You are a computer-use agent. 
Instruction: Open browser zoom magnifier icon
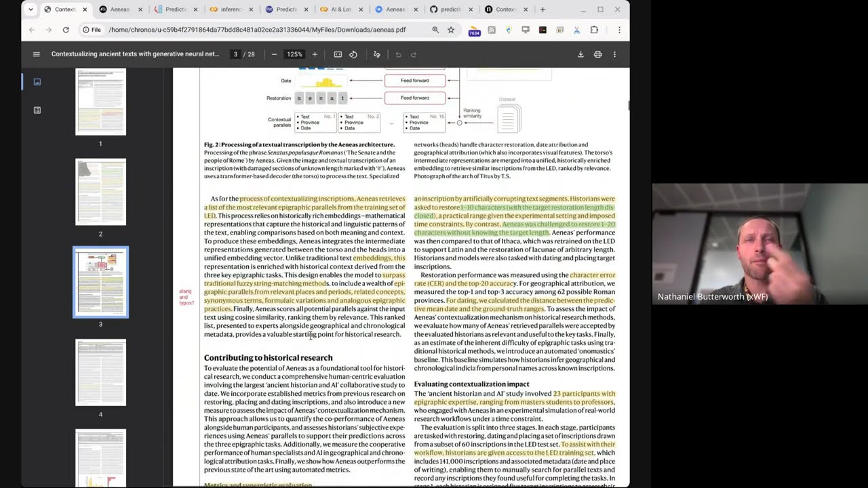click(x=435, y=30)
